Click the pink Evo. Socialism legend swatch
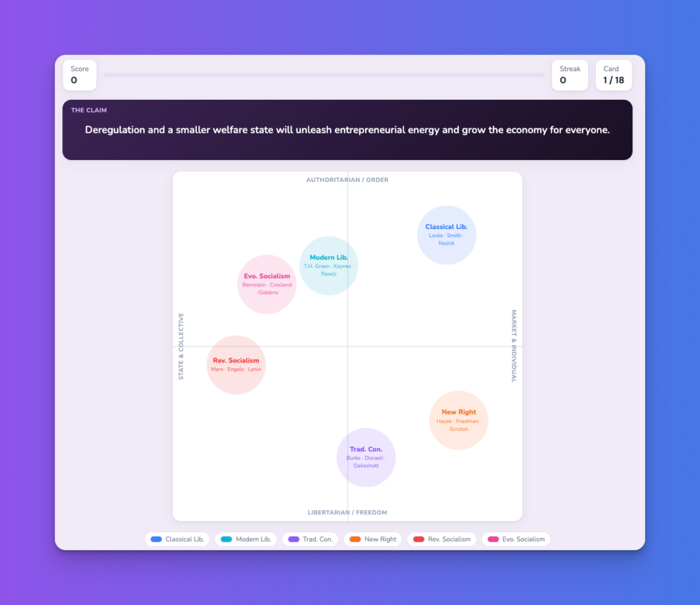Viewport: 700px width, 605px height. (494, 539)
